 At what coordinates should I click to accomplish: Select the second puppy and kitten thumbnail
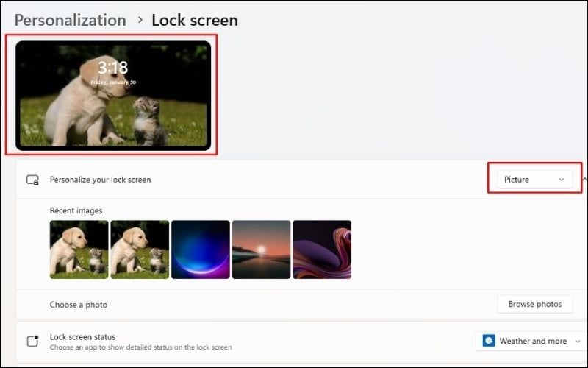point(140,250)
